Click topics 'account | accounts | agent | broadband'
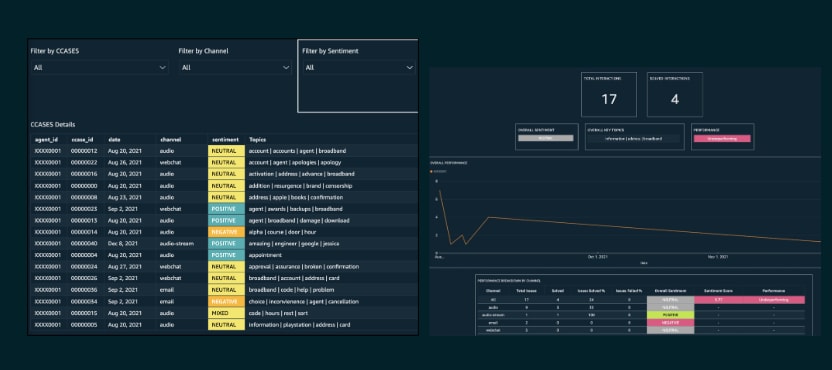The image size is (832, 370). coord(297,151)
